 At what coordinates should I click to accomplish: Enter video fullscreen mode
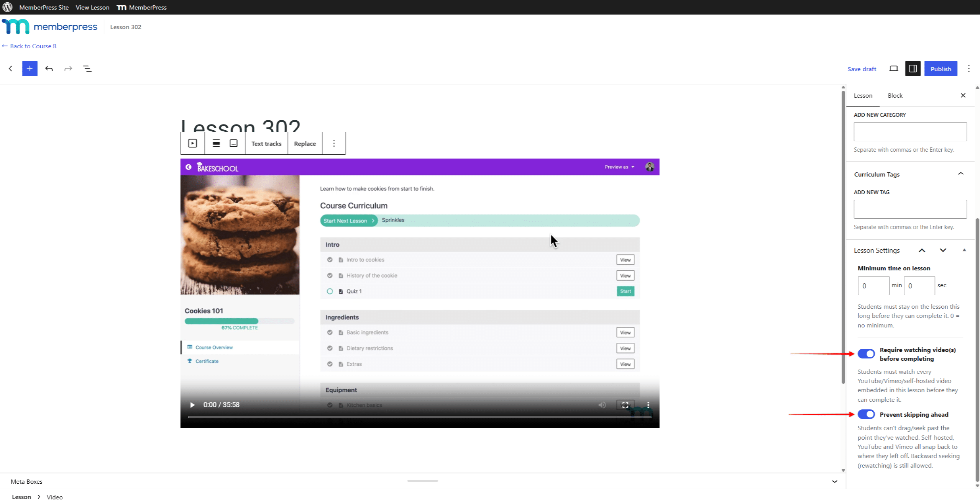pos(625,405)
